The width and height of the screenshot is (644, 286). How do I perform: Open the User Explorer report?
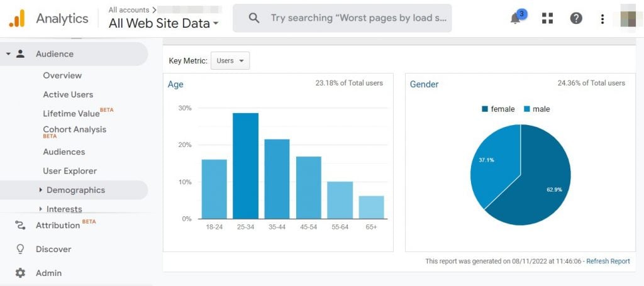coord(70,171)
